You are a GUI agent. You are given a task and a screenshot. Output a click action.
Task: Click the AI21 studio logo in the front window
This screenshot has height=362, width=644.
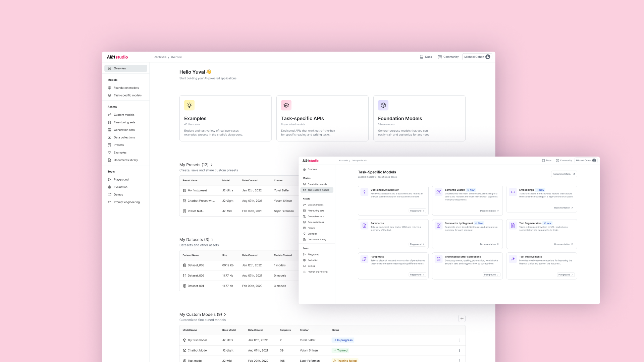[311, 161]
